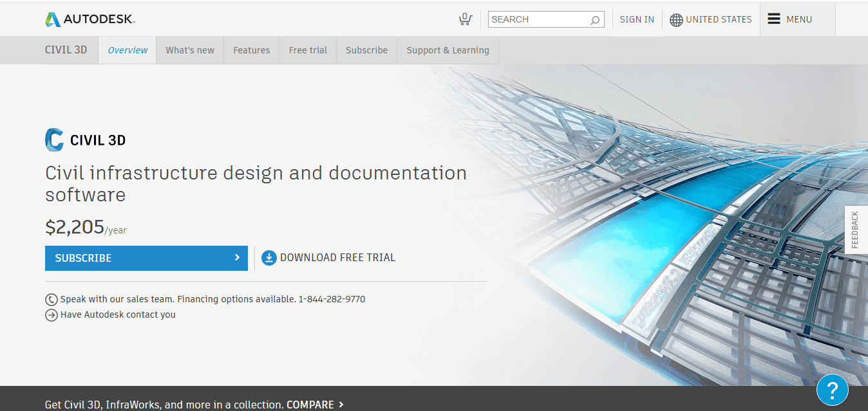Click the search magnifier icon
Viewport: 868px width, 411px height.
(x=595, y=20)
